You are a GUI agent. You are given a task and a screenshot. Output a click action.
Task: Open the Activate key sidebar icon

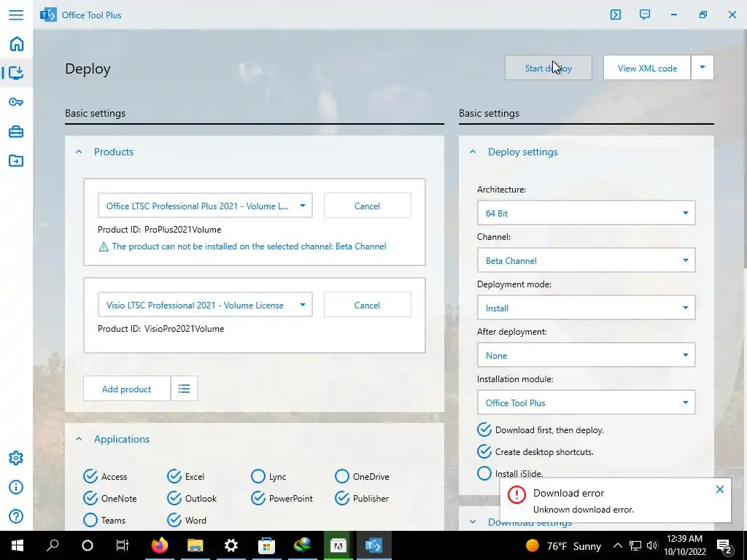click(x=16, y=102)
